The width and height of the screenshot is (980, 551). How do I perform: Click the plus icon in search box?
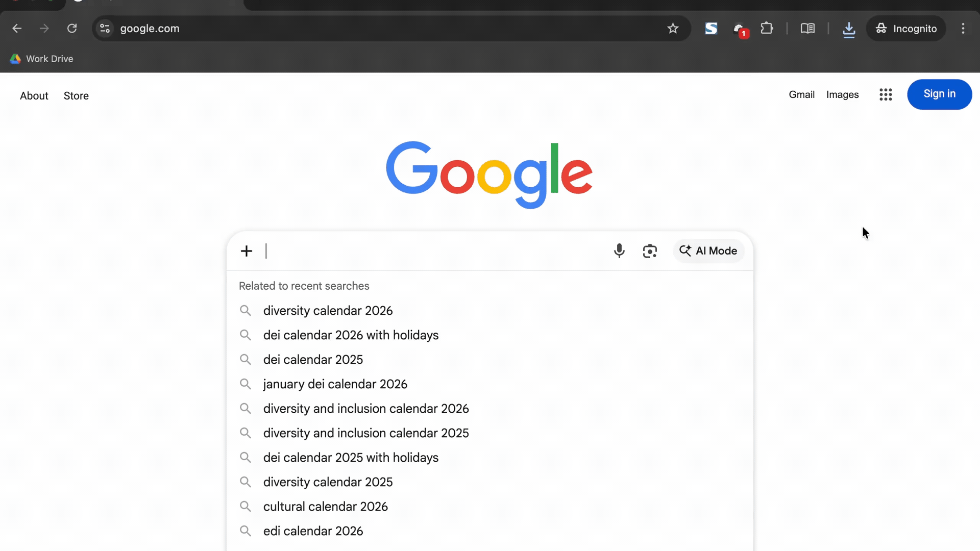coord(247,251)
